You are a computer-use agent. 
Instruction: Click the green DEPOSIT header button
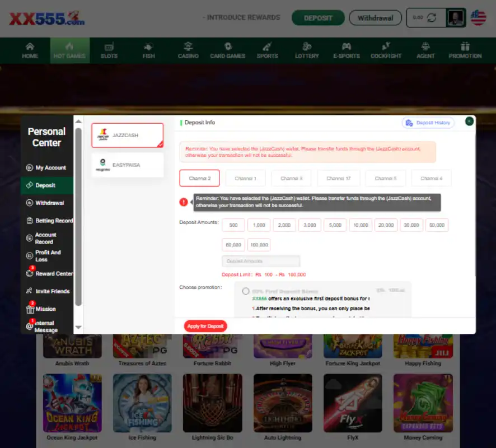click(318, 18)
